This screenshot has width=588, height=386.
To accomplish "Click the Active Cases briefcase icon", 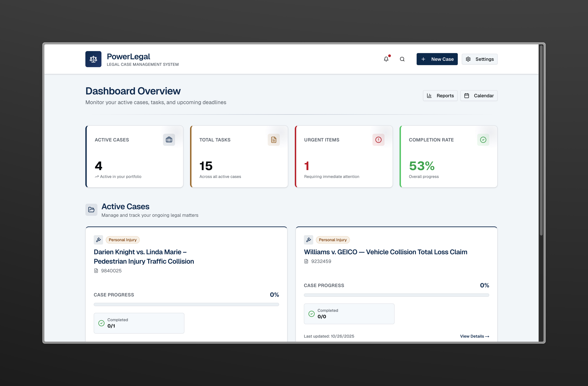I will click(169, 140).
